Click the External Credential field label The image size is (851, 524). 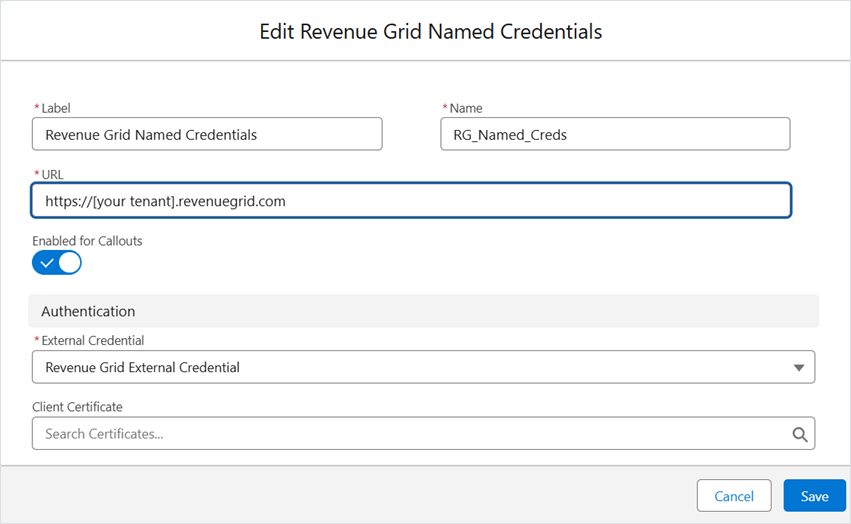click(x=92, y=340)
